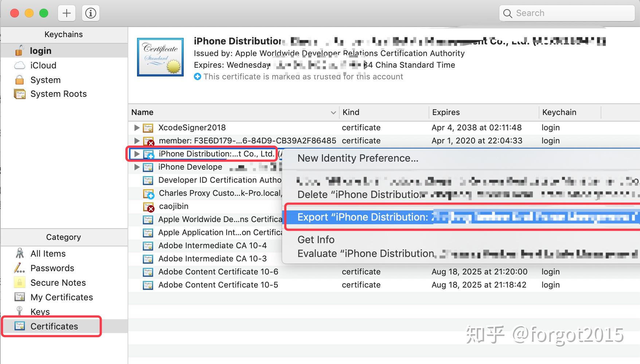Click the All Items category icon
The height and width of the screenshot is (364, 640).
tap(19, 253)
